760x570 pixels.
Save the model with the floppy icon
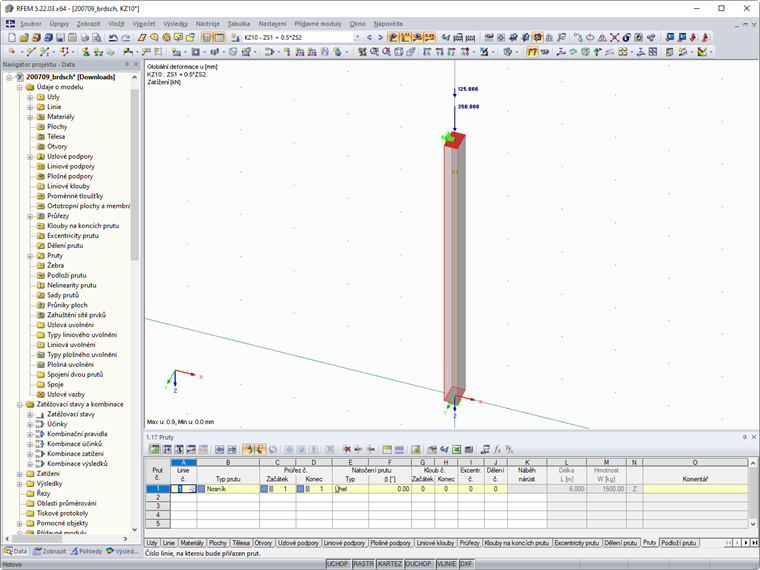tap(60, 37)
